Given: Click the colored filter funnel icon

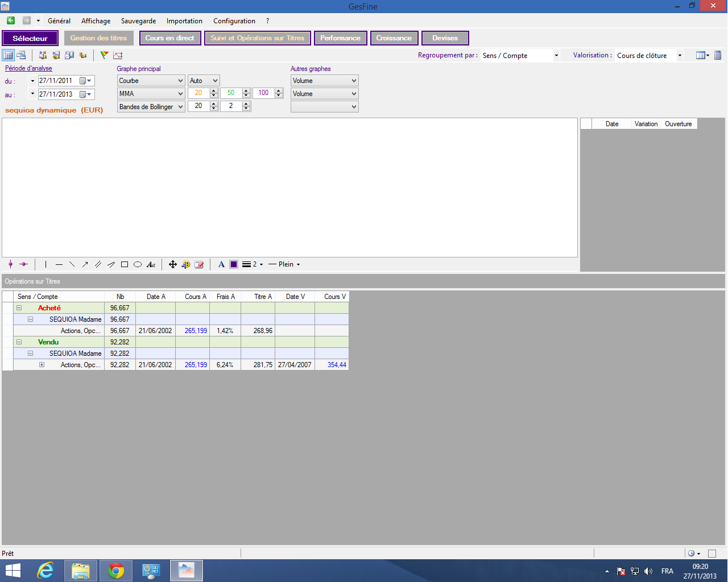Looking at the screenshot, I should (x=104, y=55).
